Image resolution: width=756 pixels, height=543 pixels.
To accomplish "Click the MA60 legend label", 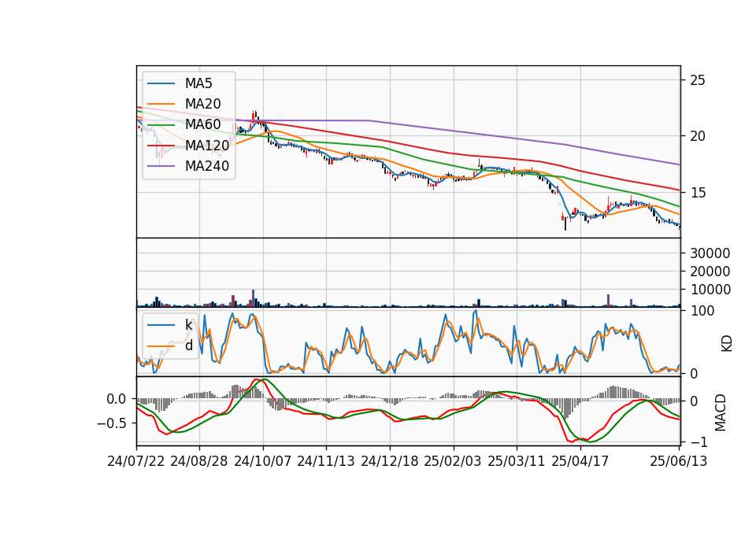I will pos(202,125).
